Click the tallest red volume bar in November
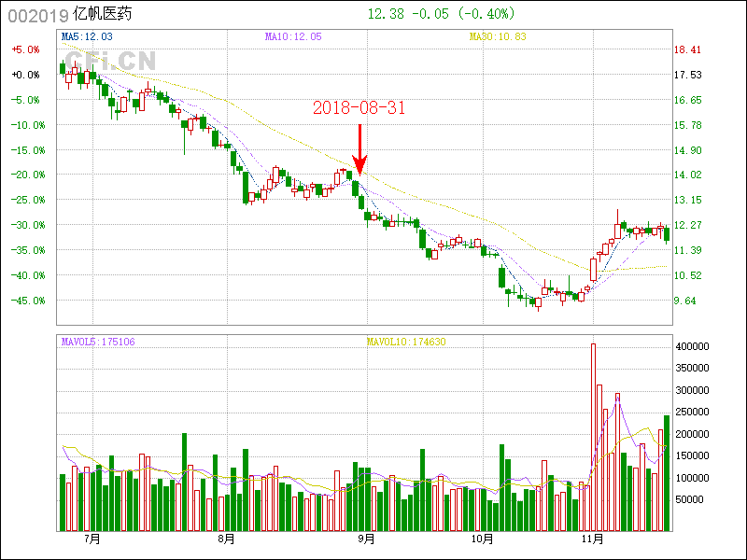 (x=593, y=437)
